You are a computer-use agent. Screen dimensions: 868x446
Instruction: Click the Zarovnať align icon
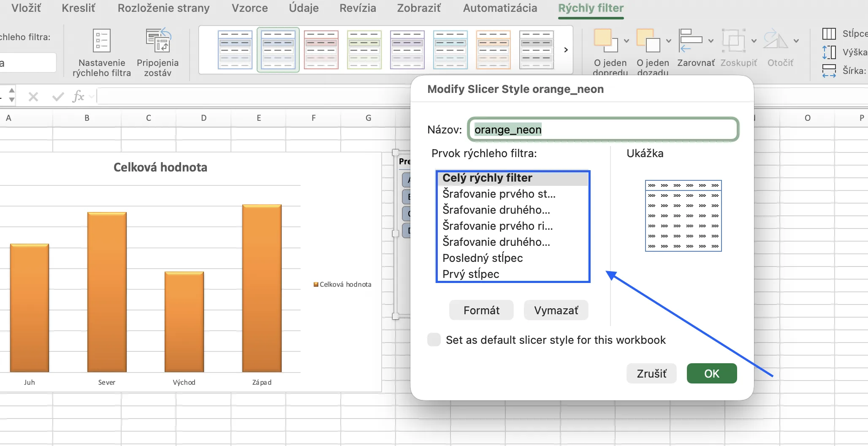[690, 41]
